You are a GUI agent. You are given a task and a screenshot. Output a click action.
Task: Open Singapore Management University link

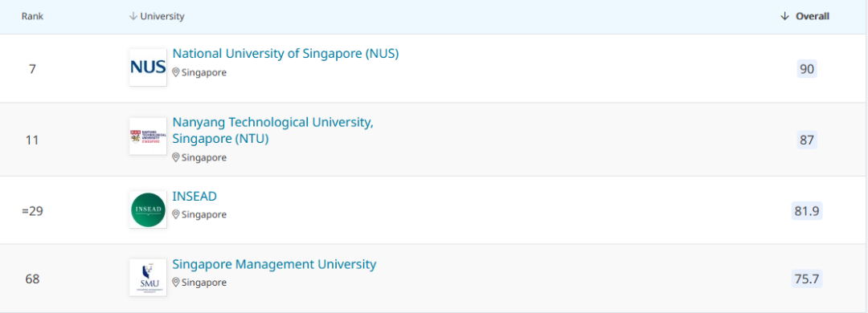coord(275,264)
